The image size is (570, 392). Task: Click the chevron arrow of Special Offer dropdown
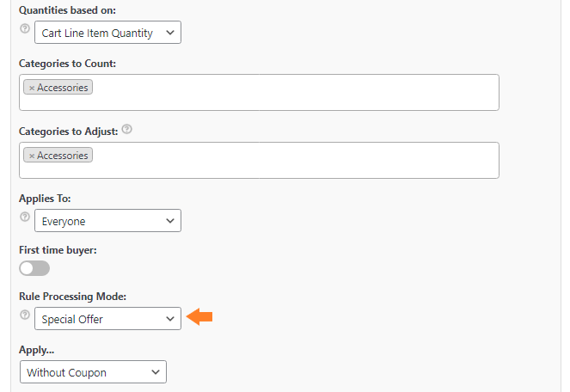tap(170, 319)
